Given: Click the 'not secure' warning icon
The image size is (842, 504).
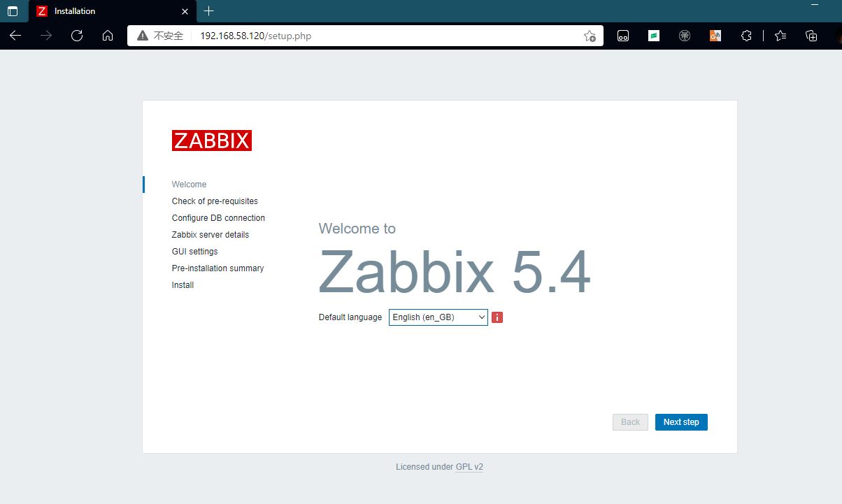Looking at the screenshot, I should (143, 36).
